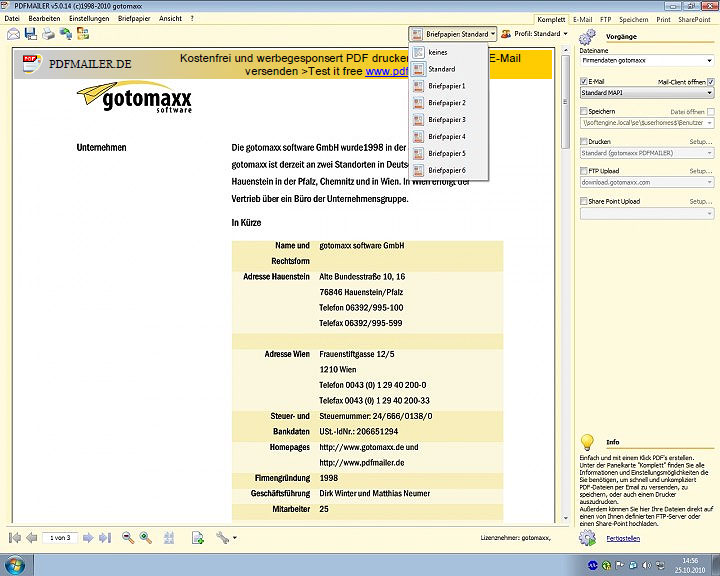Open the Ansicht menu

[170, 19]
